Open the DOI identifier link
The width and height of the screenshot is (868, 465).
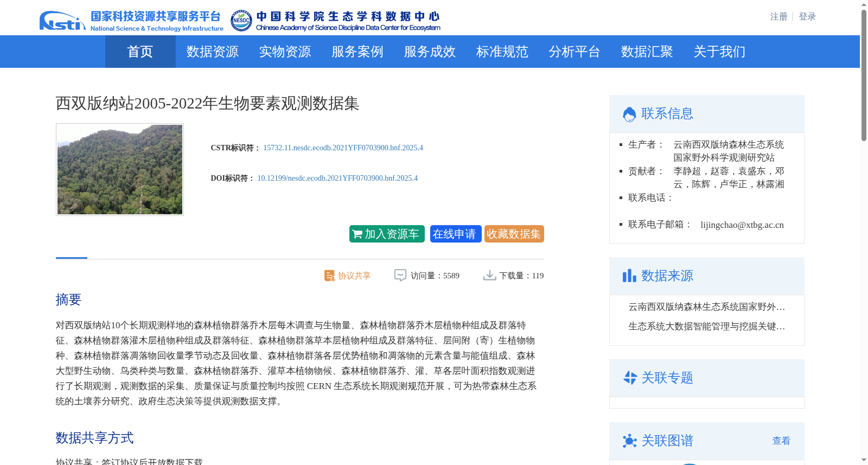coord(337,178)
